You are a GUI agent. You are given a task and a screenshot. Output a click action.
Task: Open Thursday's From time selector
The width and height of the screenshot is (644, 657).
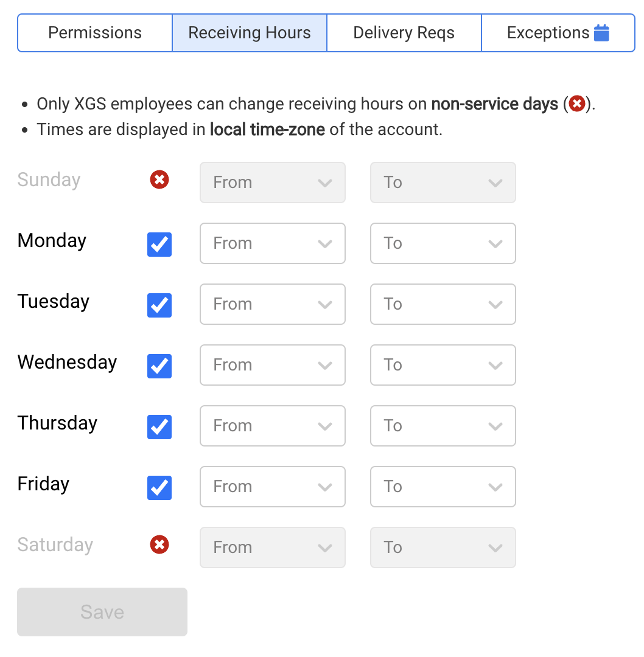coord(272,426)
